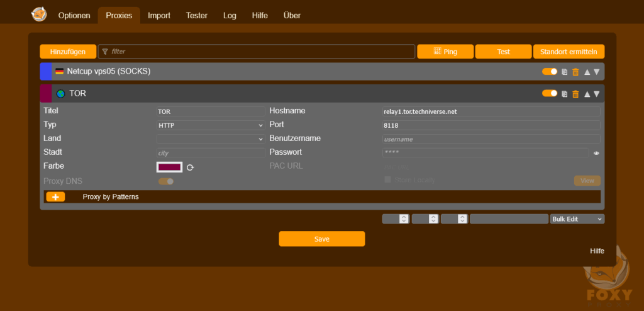
Task: Edit the Hostname field
Action: pyautogui.click(x=491, y=111)
